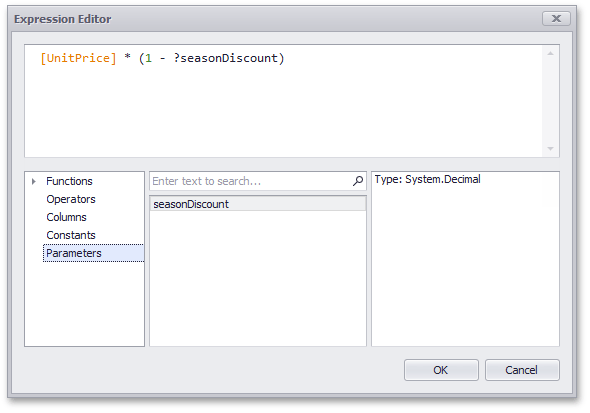
Task: Open the Columns category
Action: pyautogui.click(x=66, y=217)
